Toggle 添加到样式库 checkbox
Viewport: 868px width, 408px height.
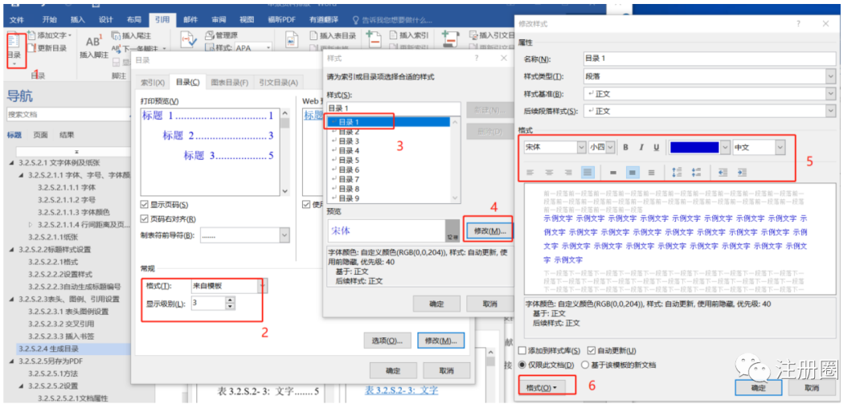(522, 350)
